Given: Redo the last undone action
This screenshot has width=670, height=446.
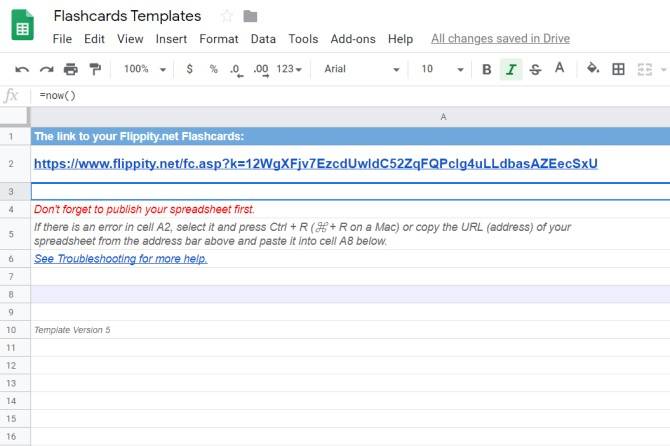Looking at the screenshot, I should pos(47,69).
